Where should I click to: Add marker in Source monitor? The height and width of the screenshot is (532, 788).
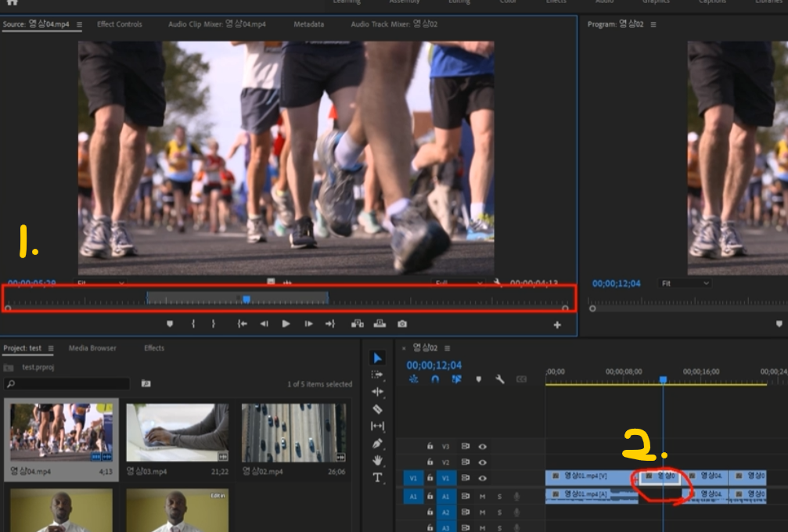tap(170, 324)
